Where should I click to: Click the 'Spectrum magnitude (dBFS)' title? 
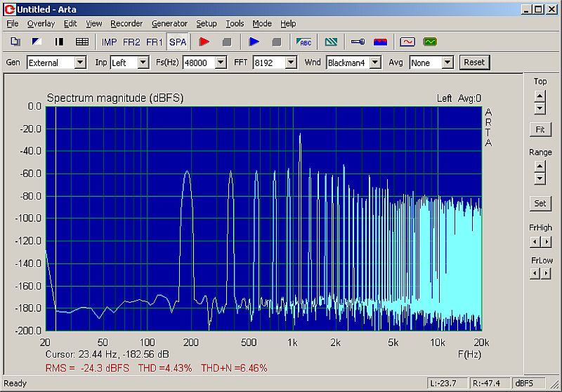click(x=115, y=98)
